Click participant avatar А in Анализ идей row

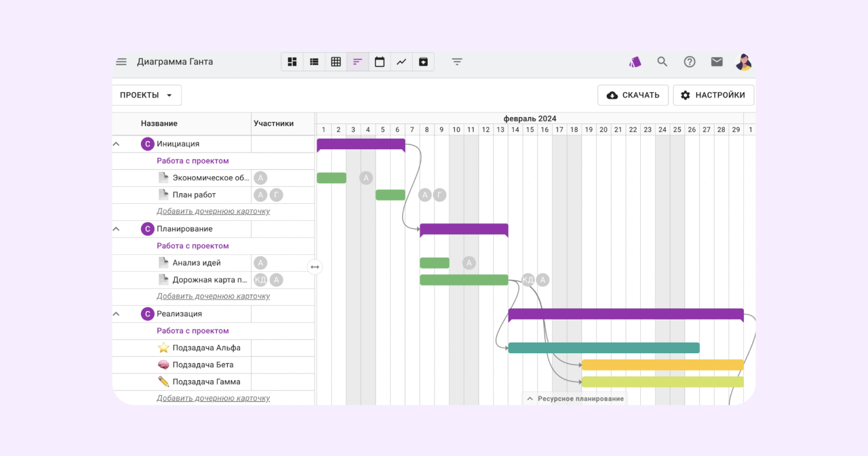pyautogui.click(x=260, y=263)
